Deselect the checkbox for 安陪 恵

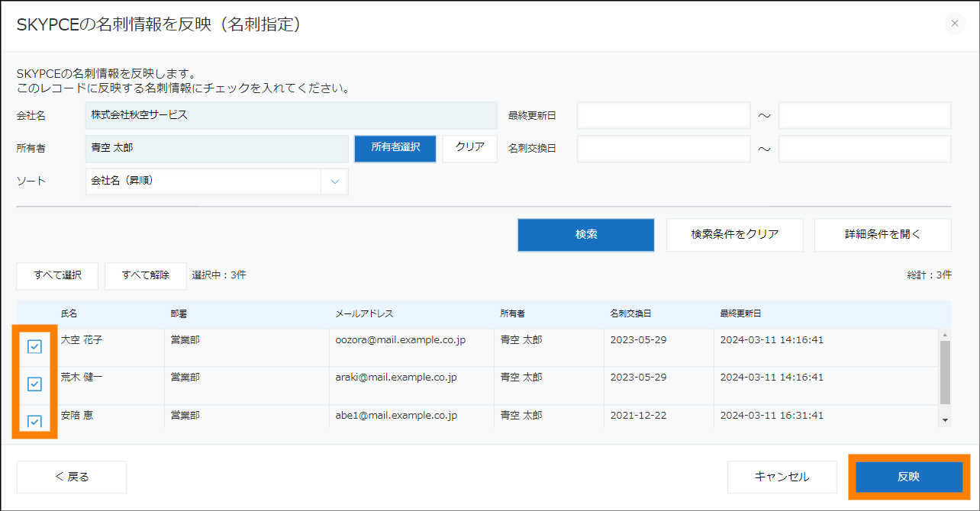pos(34,421)
